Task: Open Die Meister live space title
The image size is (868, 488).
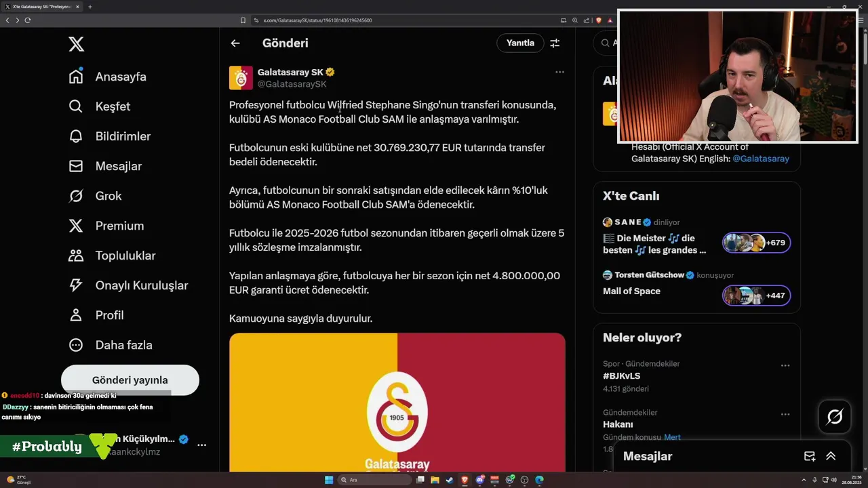Action: click(x=654, y=244)
